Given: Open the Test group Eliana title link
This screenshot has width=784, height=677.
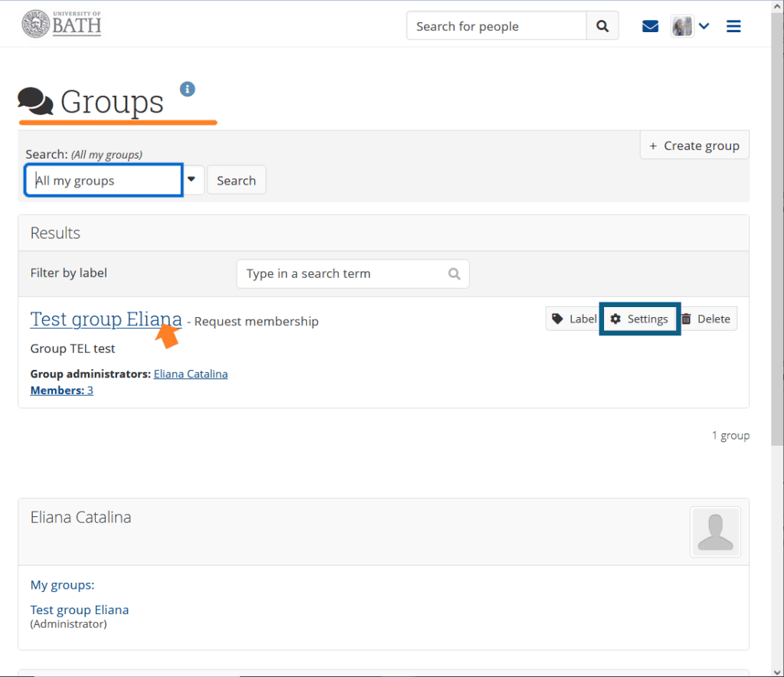Looking at the screenshot, I should click(106, 319).
